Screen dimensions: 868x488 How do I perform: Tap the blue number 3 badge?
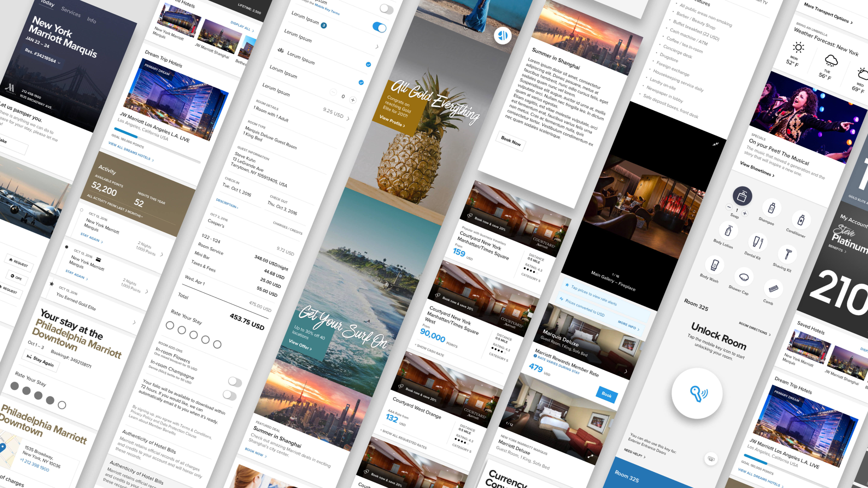(x=324, y=25)
